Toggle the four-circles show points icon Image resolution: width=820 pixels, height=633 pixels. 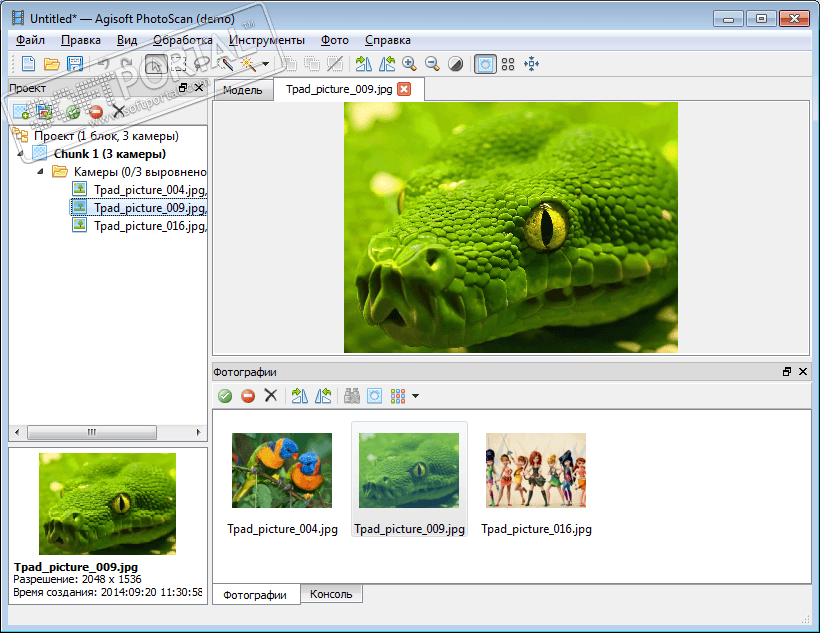coord(508,64)
